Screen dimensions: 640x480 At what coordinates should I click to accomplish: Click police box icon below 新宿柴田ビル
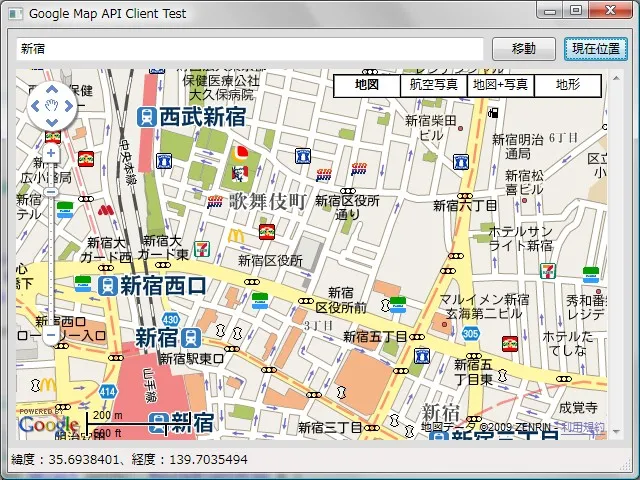[461, 162]
